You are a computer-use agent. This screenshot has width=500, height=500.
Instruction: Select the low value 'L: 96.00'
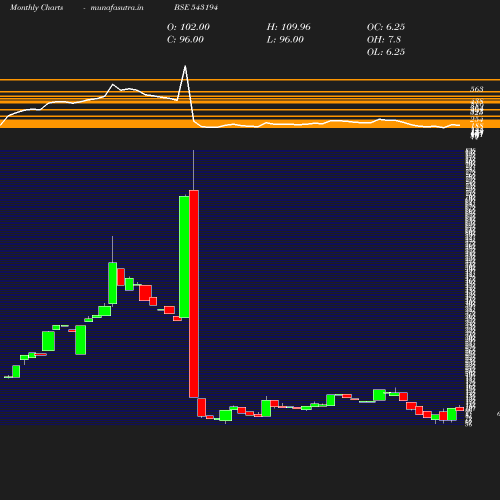pos(285,40)
